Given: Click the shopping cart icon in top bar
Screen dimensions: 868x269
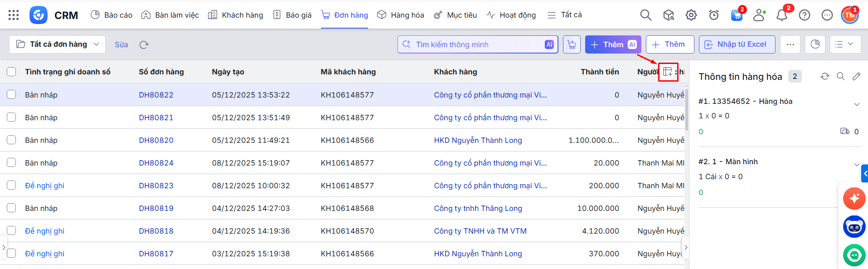Looking at the screenshot, I should click(x=737, y=15).
